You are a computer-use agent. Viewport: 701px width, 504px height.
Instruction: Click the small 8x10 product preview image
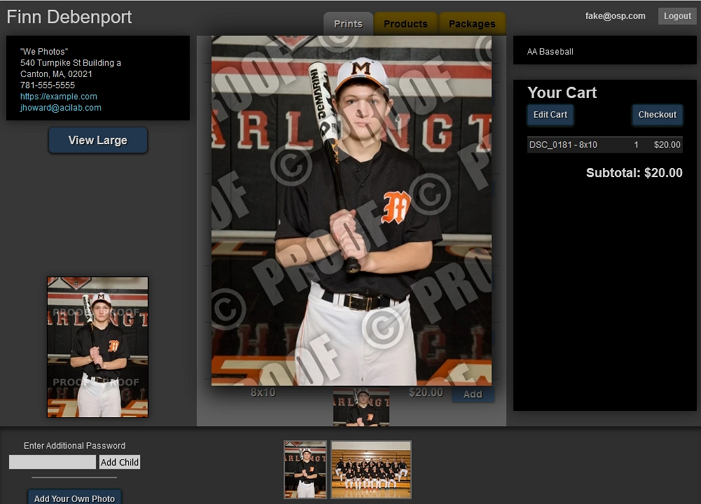tap(361, 408)
